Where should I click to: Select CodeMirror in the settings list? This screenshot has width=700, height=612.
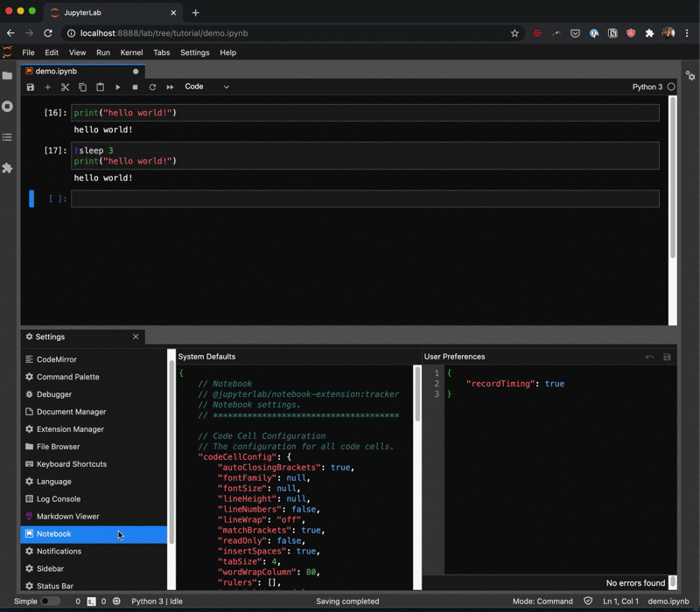56,359
